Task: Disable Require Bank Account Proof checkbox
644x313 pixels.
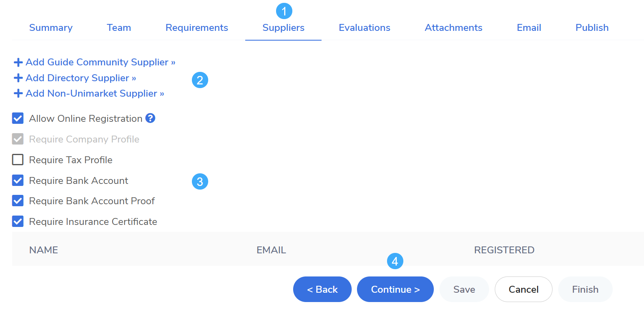Action: [18, 201]
